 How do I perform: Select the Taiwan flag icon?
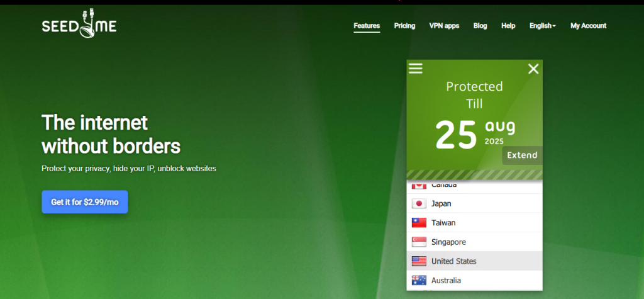pos(419,223)
